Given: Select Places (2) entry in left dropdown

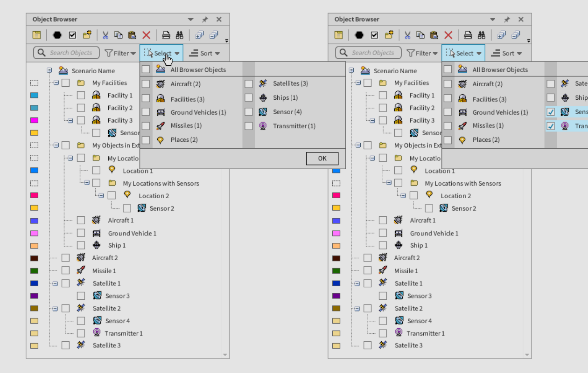Looking at the screenshot, I should coord(184,139).
